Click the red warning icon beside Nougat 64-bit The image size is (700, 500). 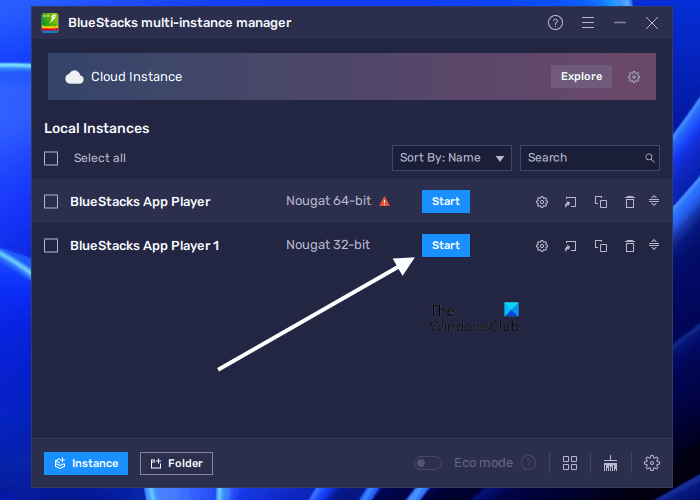384,202
